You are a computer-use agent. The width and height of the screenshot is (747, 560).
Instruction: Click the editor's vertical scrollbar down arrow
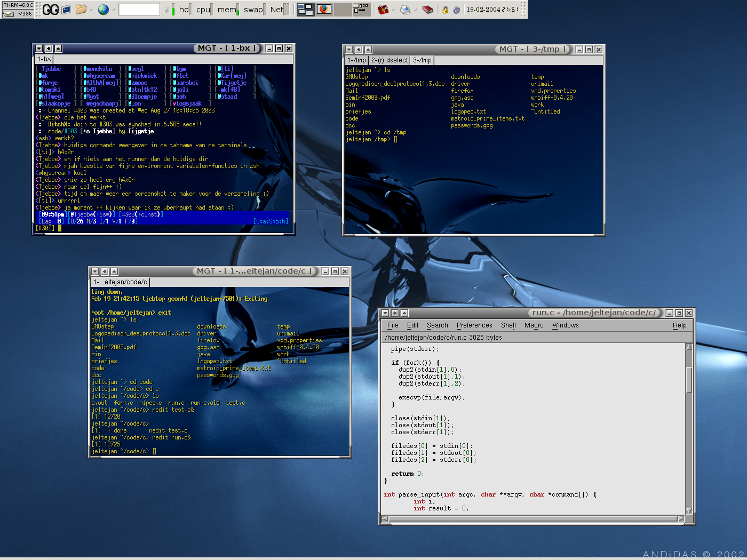tap(689, 510)
